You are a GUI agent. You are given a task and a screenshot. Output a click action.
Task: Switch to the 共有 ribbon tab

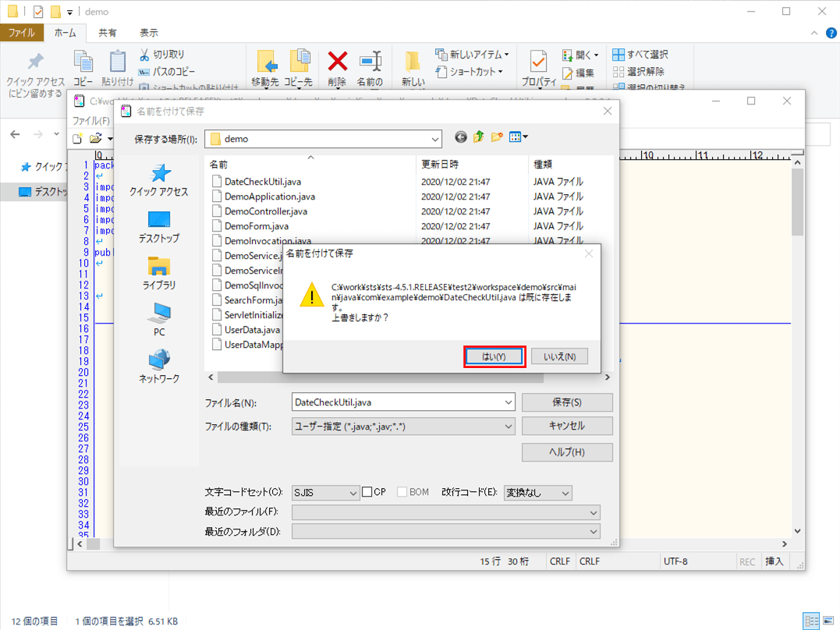[x=108, y=33]
